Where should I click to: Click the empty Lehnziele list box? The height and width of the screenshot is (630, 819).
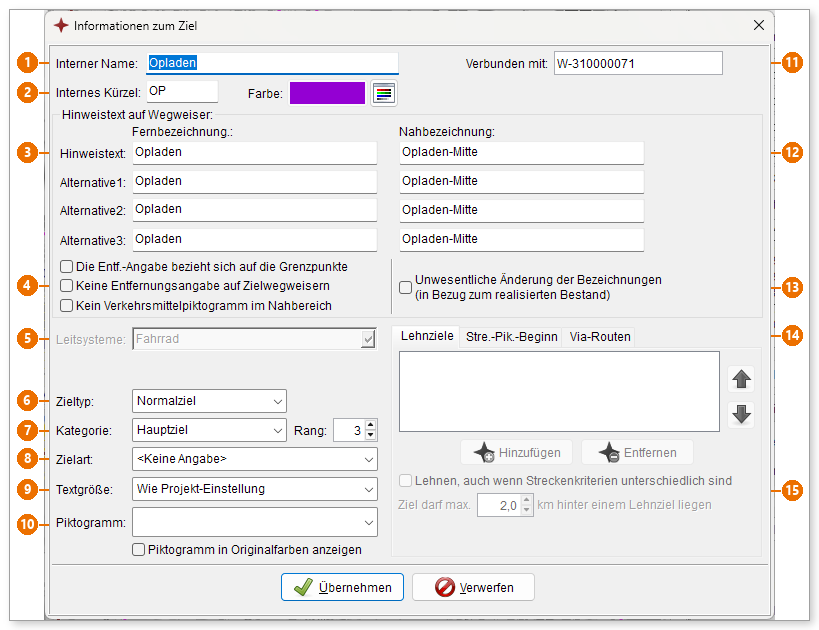coord(559,391)
